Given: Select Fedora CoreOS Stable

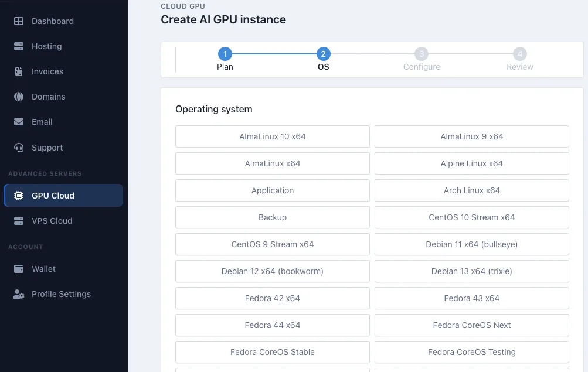Looking at the screenshot, I should [273, 352].
